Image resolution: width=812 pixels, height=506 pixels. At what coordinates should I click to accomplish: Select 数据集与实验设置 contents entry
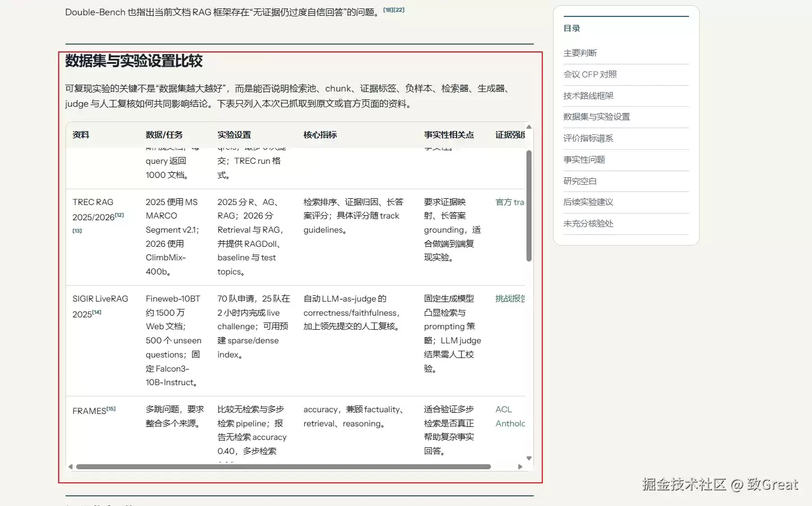point(596,117)
